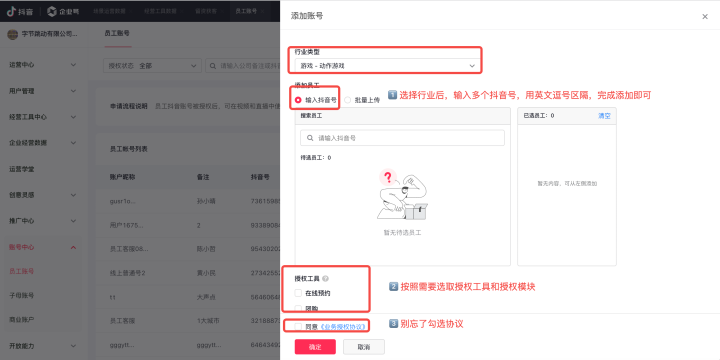The image size is (720, 360).
Task: Close the 添加账号 dialog panel
Action: point(705,17)
